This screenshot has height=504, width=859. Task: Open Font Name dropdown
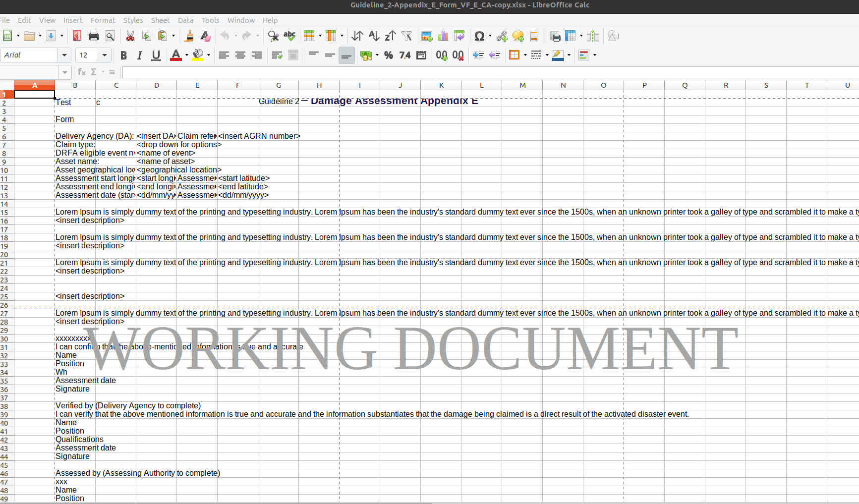64,55
